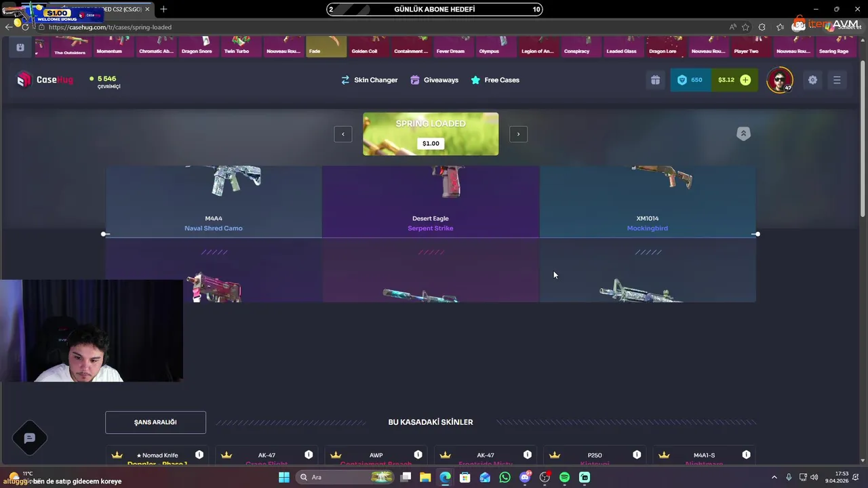Click the double-chevron collapse icon

(743, 134)
